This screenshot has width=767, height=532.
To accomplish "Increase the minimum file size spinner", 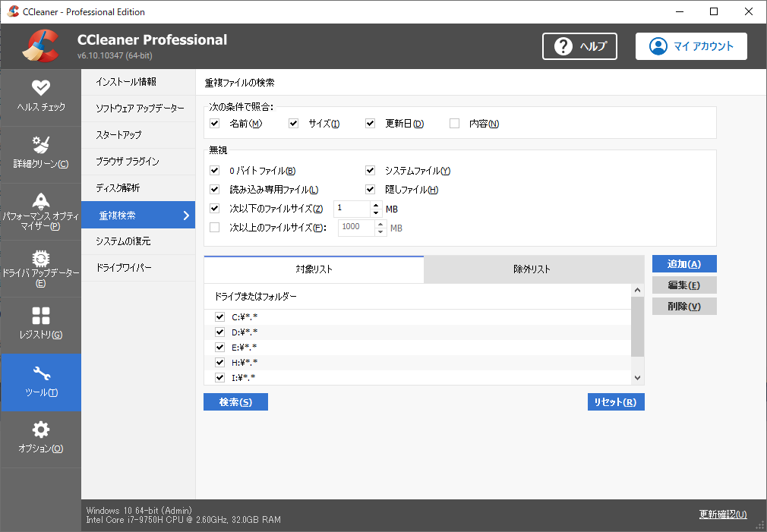I will (376, 205).
